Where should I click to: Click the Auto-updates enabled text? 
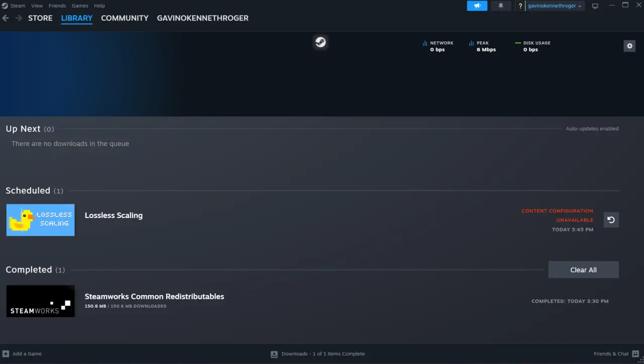592,129
